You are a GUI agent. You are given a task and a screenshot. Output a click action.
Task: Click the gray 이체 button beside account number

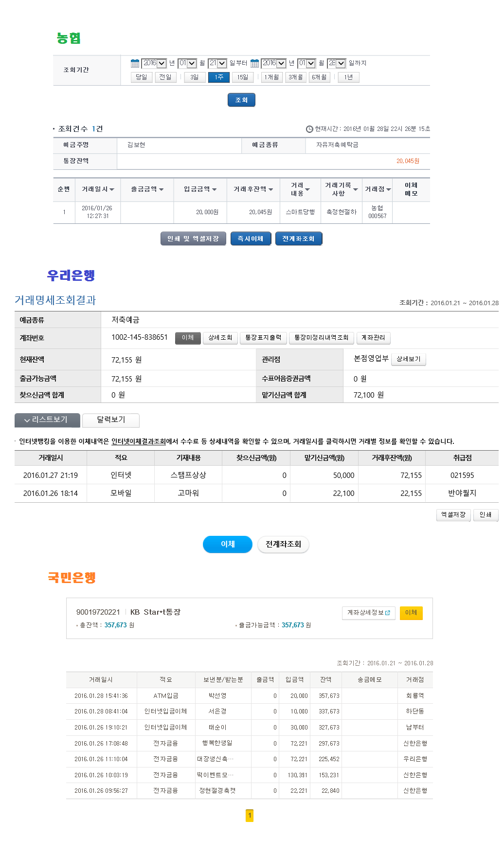188,338
